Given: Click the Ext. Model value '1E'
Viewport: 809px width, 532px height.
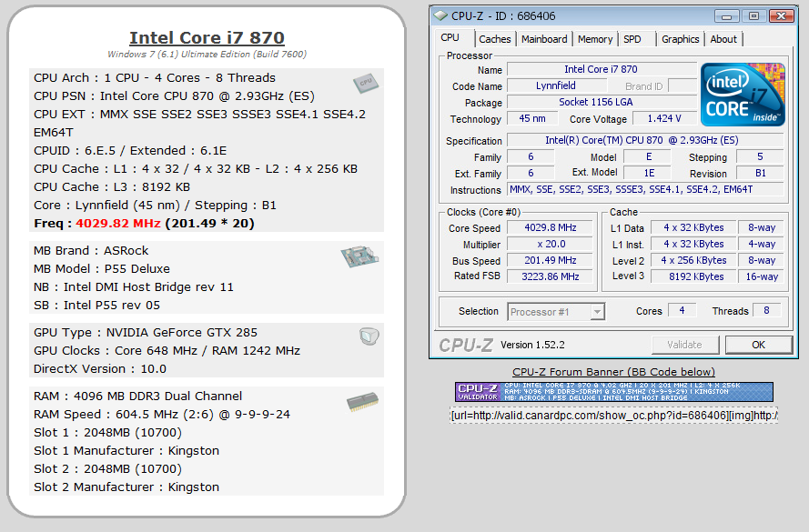Looking at the screenshot, I should tap(648, 173).
